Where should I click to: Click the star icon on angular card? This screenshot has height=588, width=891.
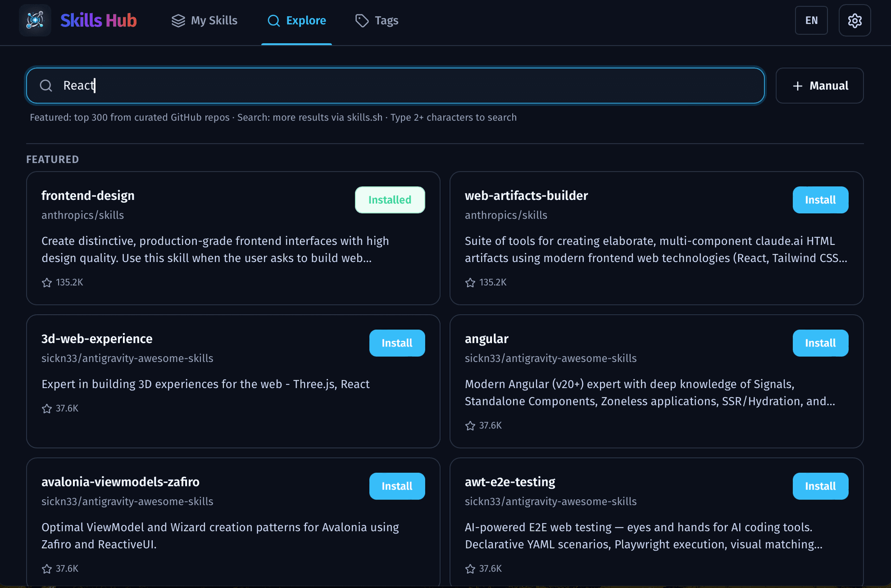coord(470,426)
